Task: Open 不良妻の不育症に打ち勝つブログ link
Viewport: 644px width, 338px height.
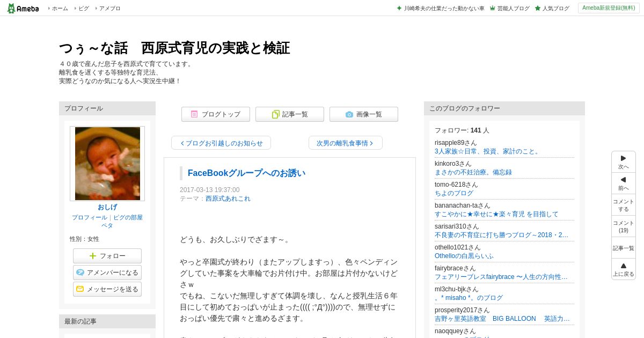Action: [x=501, y=235]
